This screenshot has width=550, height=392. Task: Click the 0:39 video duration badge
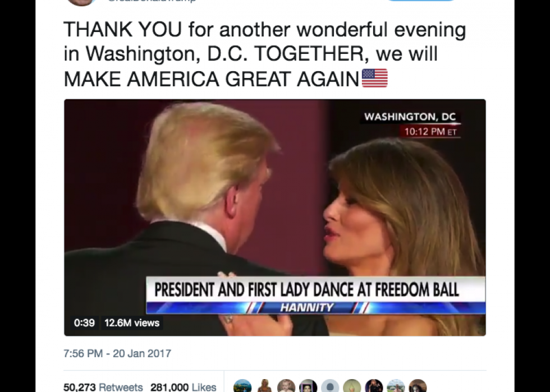pyautogui.click(x=84, y=322)
